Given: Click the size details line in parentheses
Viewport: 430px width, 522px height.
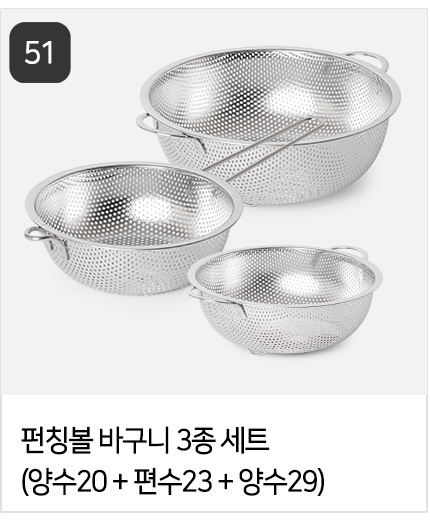Looking at the screenshot, I should point(172,482).
